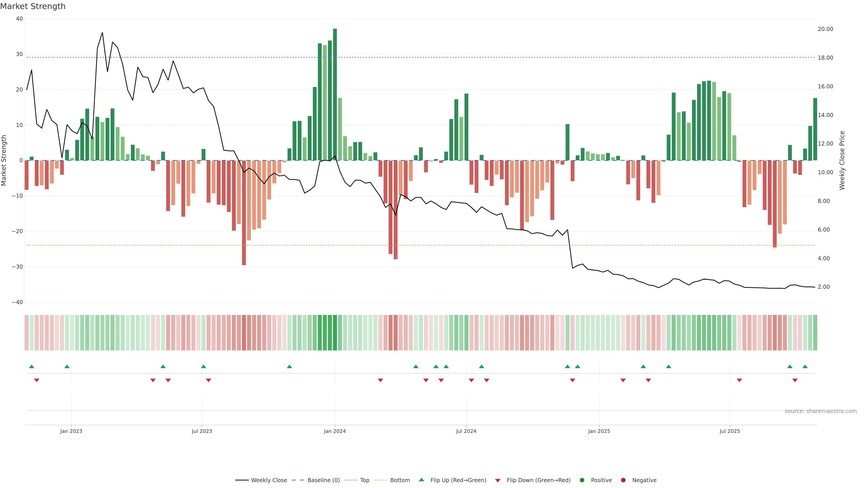868x488 pixels.
Task: Click the Jul 2025 x-axis label
Action: [x=729, y=431]
